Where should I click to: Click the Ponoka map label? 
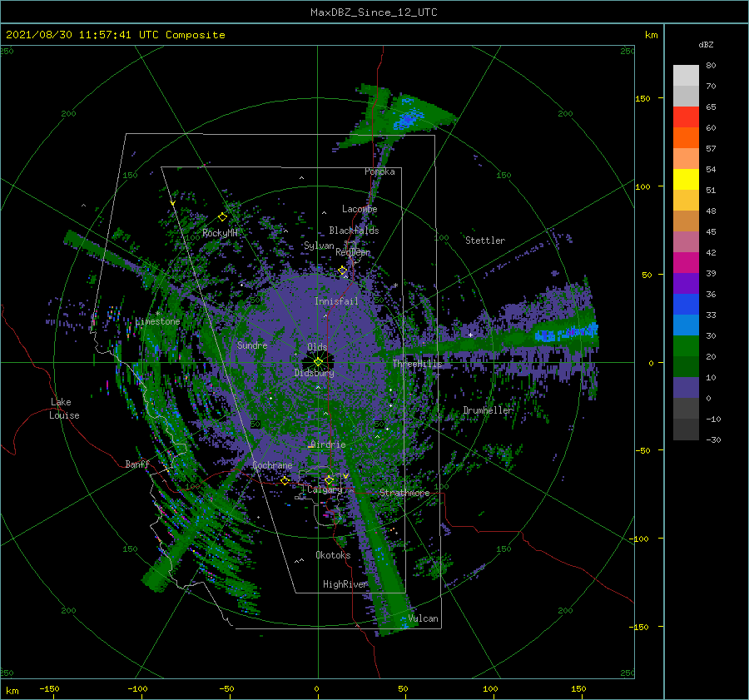(379, 171)
